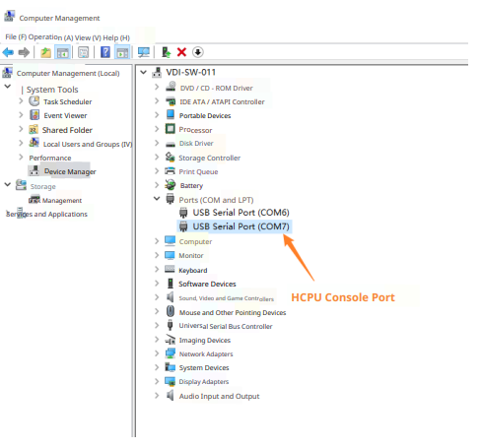Image resolution: width=482 pixels, height=448 pixels.
Task: Click the scan for hardware changes monitor icon
Action: [x=144, y=52]
